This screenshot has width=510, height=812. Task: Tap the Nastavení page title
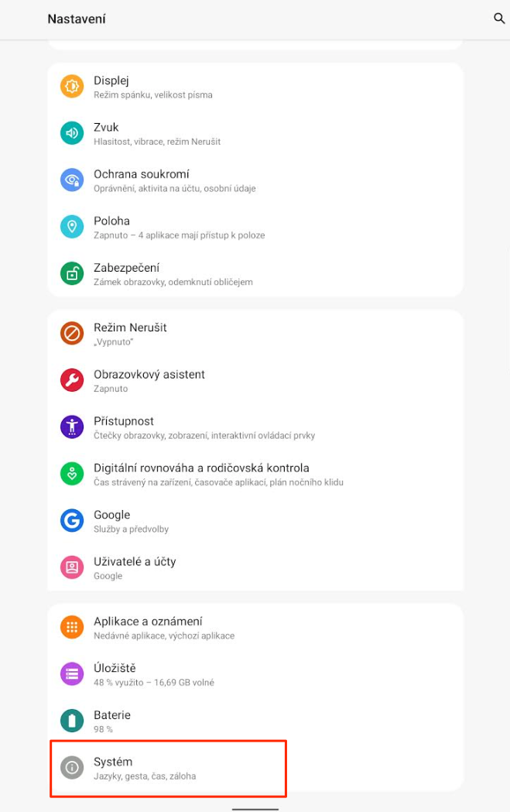tap(77, 19)
